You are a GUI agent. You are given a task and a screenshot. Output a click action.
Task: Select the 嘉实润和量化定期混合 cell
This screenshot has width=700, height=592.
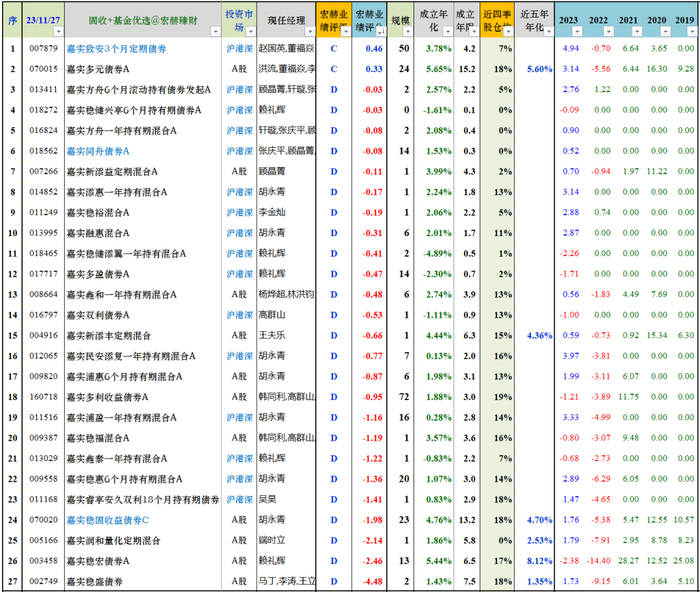(x=143, y=541)
